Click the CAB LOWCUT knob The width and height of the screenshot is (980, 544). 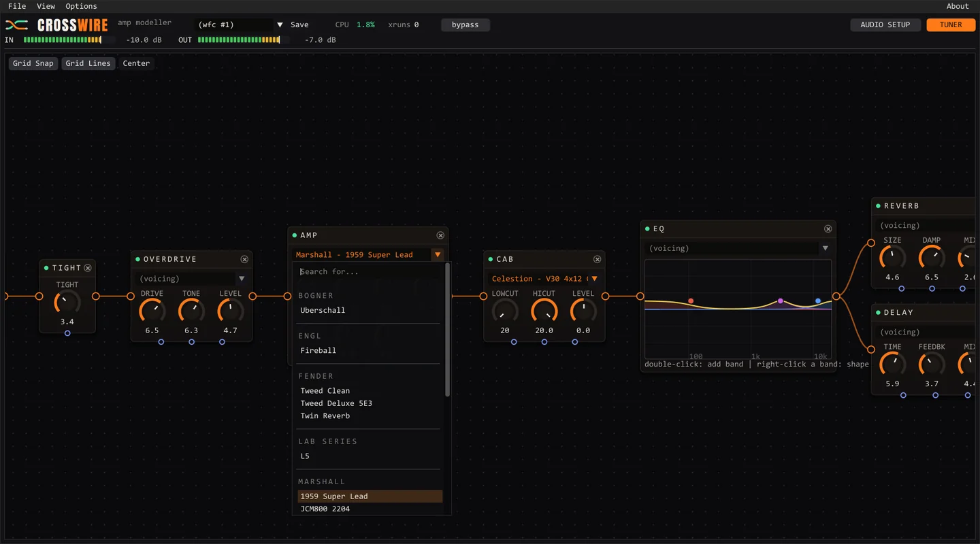coord(505,311)
